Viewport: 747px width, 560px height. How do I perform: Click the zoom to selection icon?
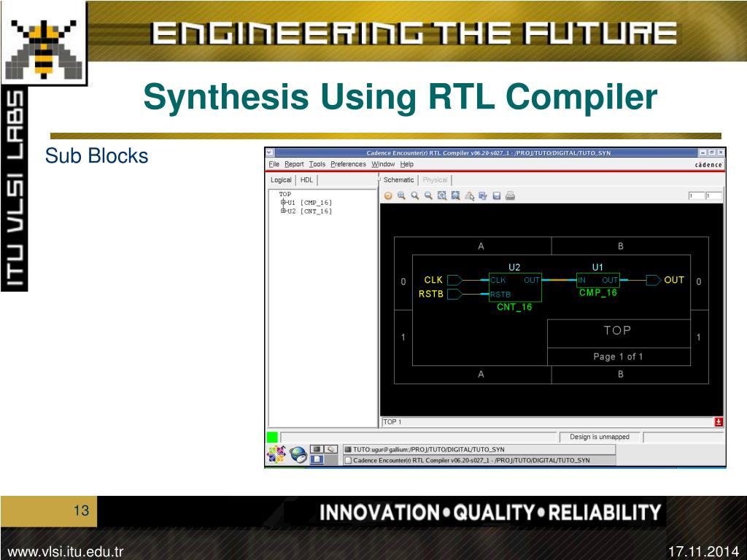pyautogui.click(x=455, y=195)
